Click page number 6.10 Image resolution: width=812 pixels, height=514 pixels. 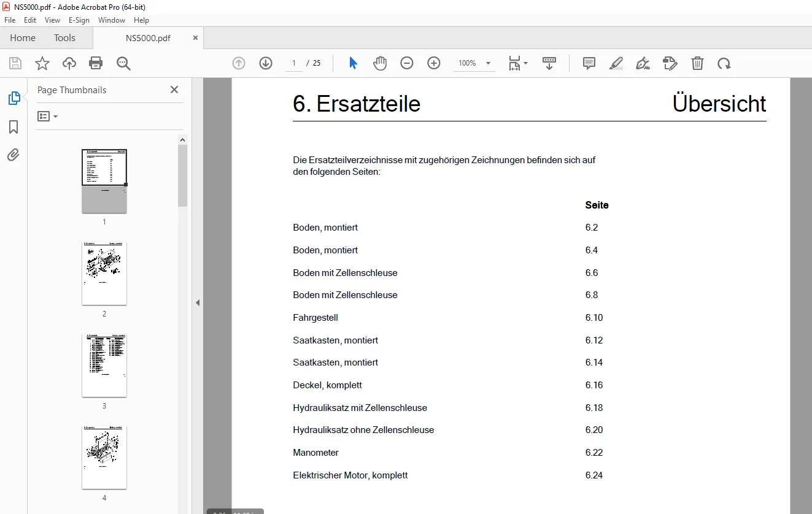(594, 318)
